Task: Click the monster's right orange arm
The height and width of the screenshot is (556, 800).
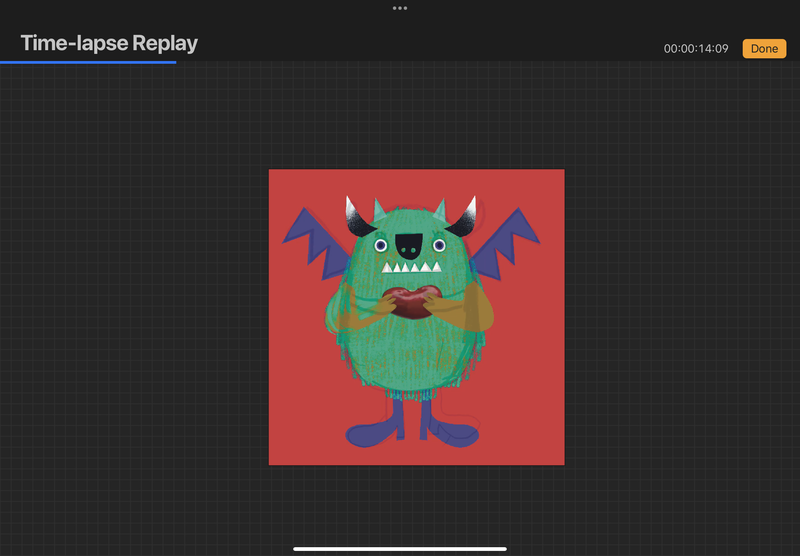Action: click(472, 311)
